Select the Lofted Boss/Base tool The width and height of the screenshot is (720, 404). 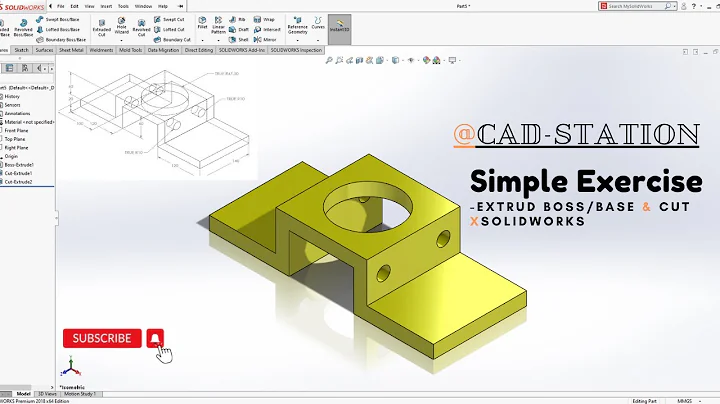coord(58,29)
